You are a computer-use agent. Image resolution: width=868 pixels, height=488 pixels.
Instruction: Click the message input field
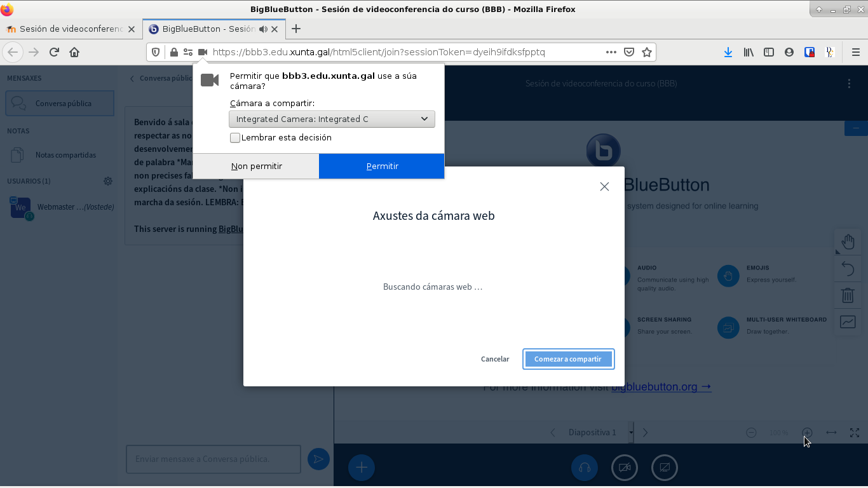point(213,459)
